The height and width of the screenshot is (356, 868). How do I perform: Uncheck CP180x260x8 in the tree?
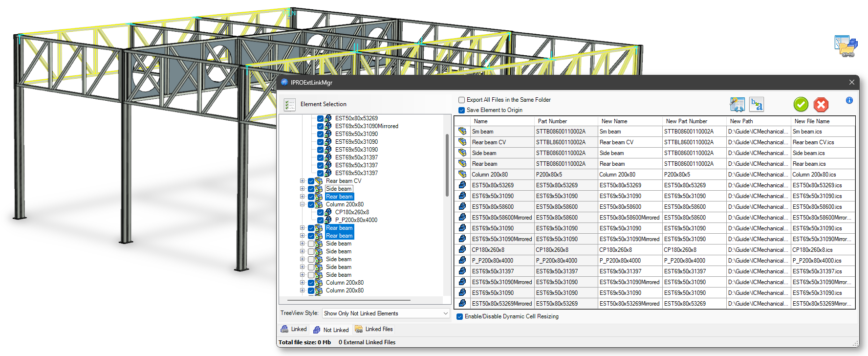click(x=320, y=212)
